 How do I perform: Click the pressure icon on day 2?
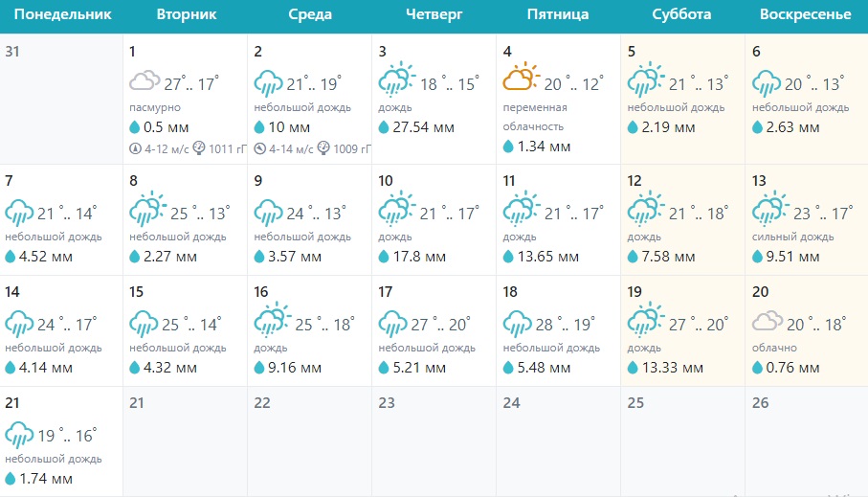323,148
